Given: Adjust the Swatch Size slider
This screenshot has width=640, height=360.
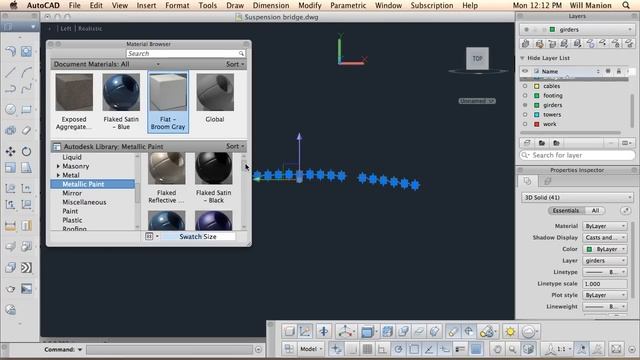Looking at the screenshot, I should (198, 236).
